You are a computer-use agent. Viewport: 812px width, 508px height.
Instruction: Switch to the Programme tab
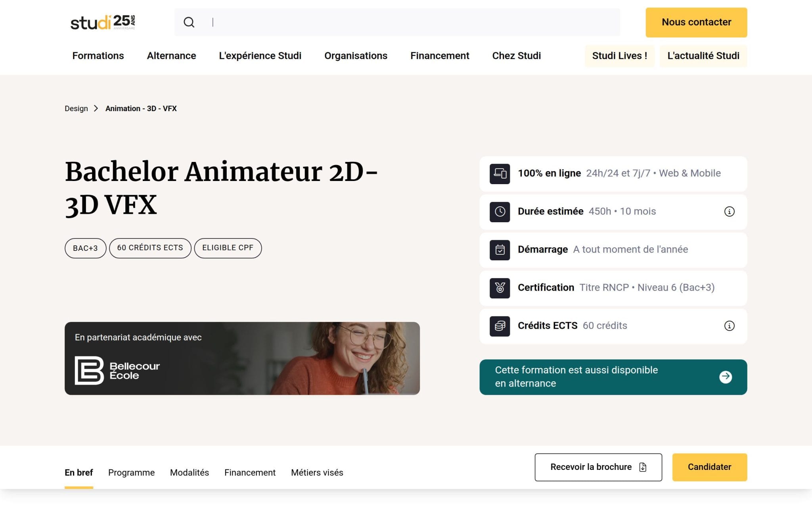coord(131,473)
